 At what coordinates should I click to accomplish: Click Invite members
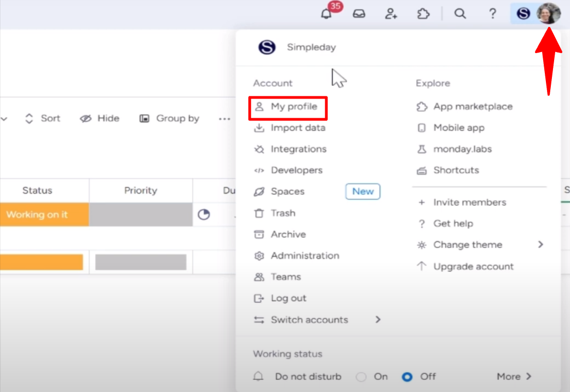coord(469,202)
